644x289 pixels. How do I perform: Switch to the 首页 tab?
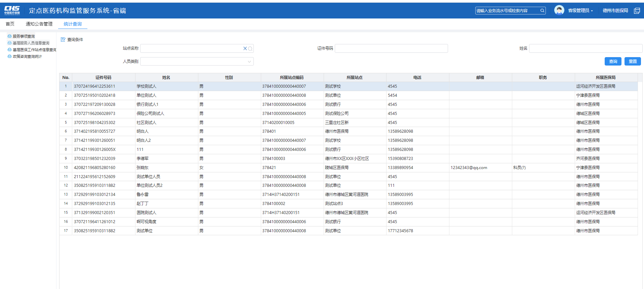click(10, 24)
